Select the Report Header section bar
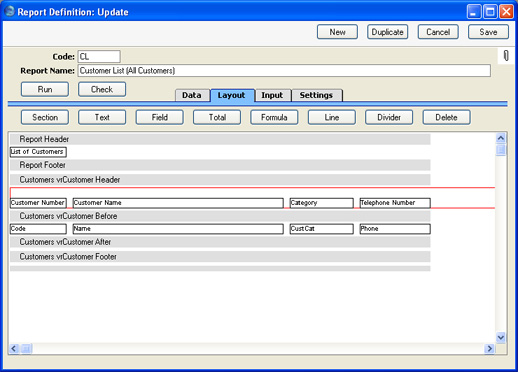This screenshot has width=518, height=372. 220,139
